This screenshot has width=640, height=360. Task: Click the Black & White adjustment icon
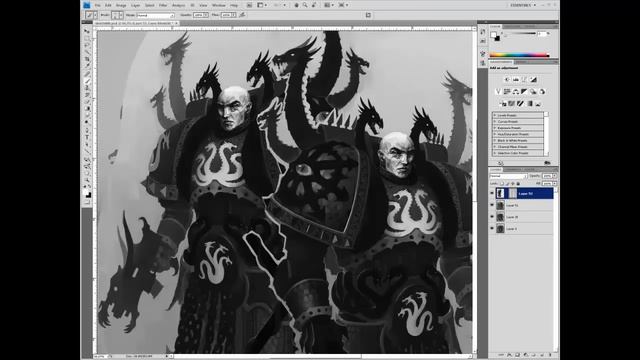pyautogui.click(x=524, y=91)
